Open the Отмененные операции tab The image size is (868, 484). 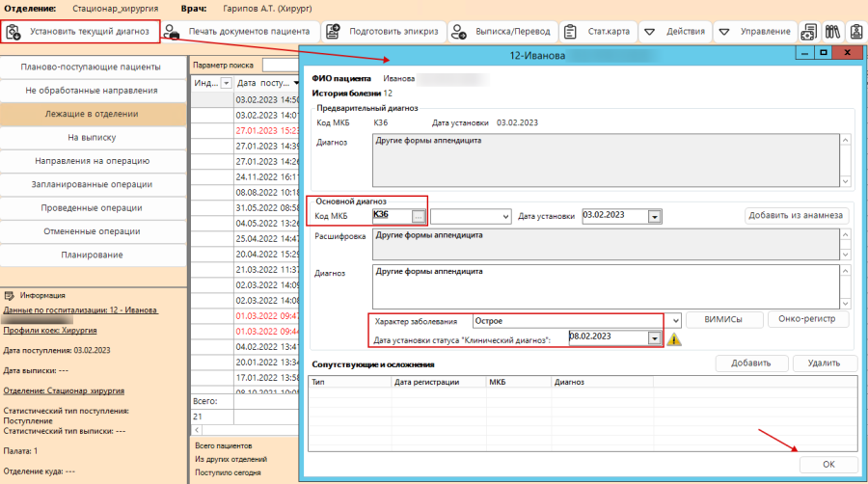[91, 231]
